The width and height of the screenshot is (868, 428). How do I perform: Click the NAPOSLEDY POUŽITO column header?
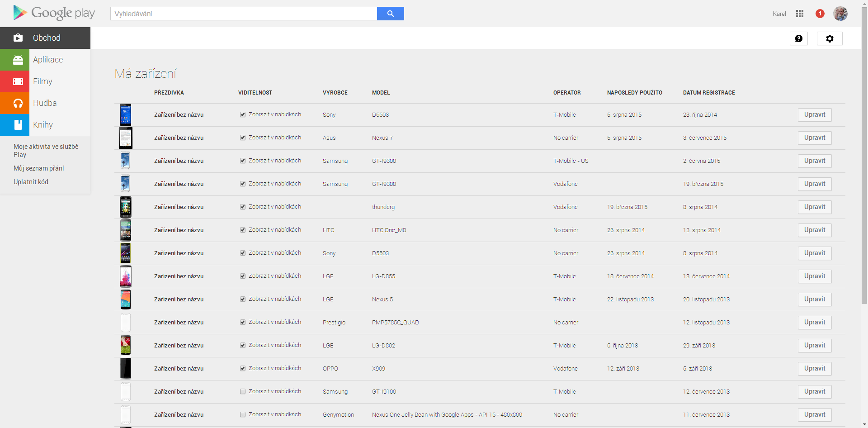(x=635, y=93)
